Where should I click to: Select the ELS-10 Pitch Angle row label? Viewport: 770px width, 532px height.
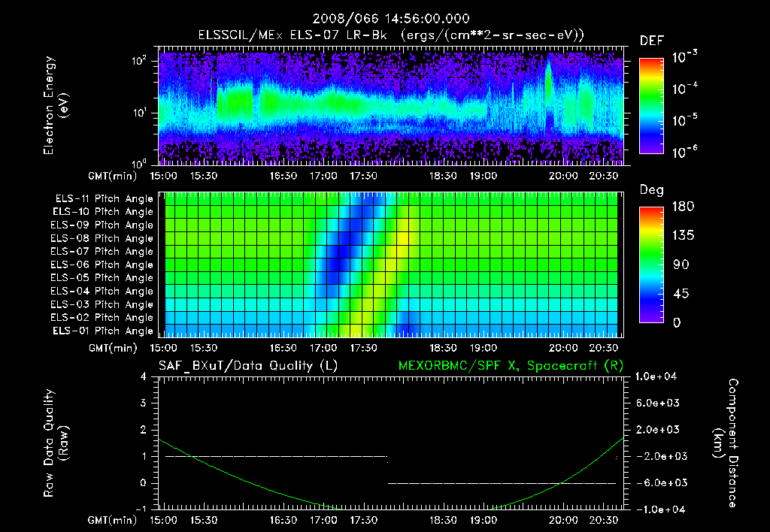(103, 212)
